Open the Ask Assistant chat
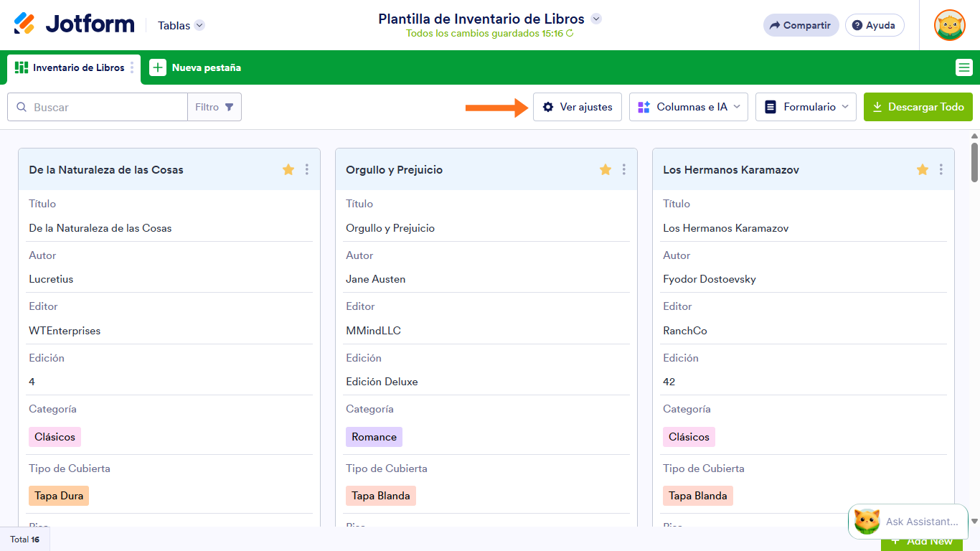 [x=908, y=522]
